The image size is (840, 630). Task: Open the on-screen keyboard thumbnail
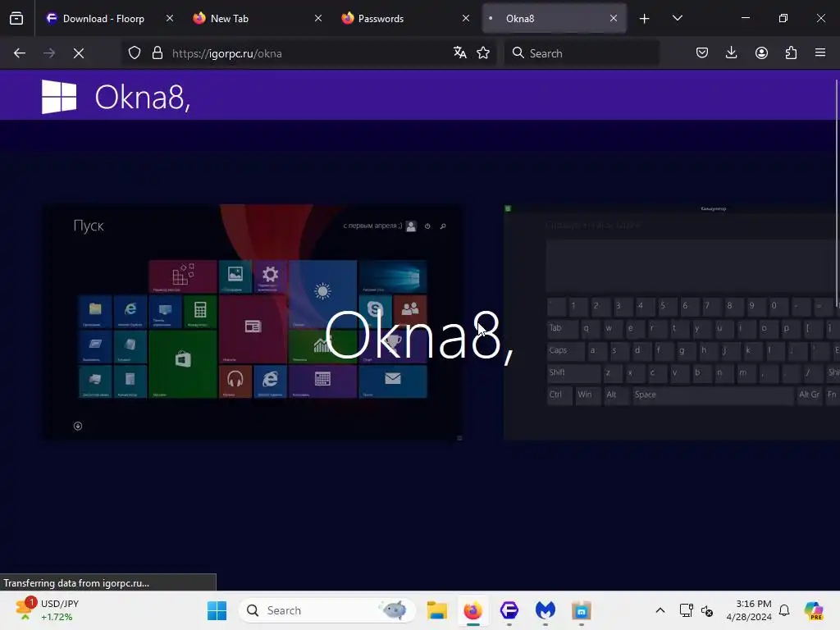pyautogui.click(x=671, y=322)
